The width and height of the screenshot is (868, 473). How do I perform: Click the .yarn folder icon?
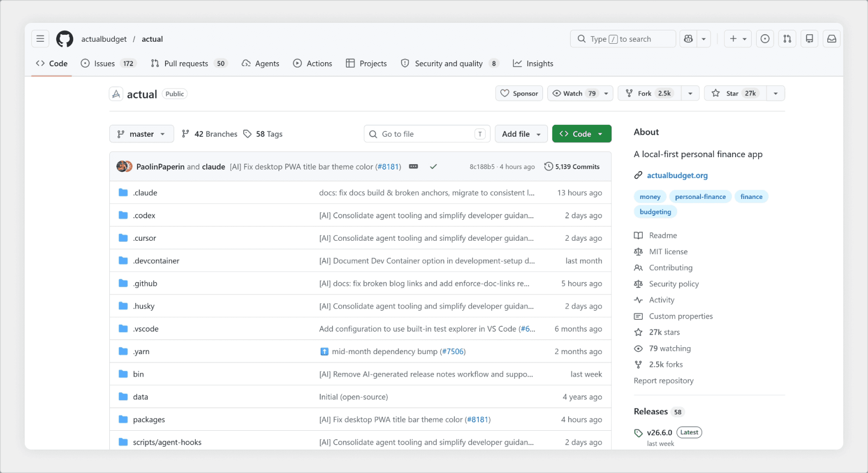click(123, 351)
